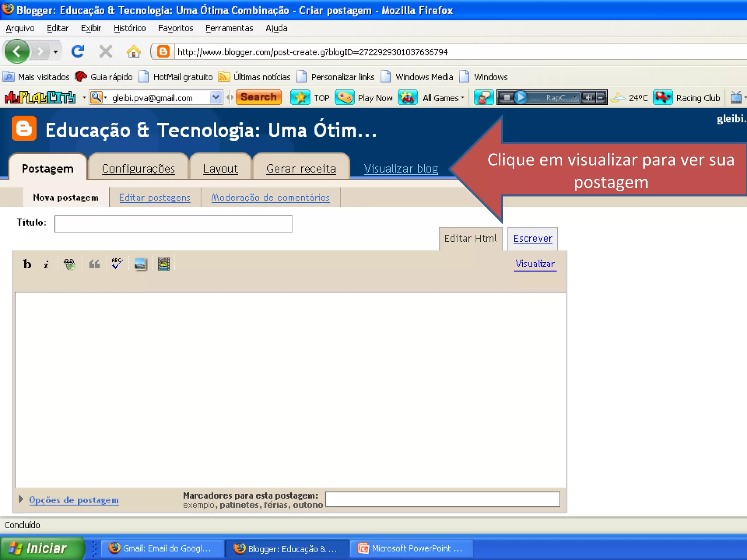Click the Título input field
747x560 pixels.
[x=173, y=223]
